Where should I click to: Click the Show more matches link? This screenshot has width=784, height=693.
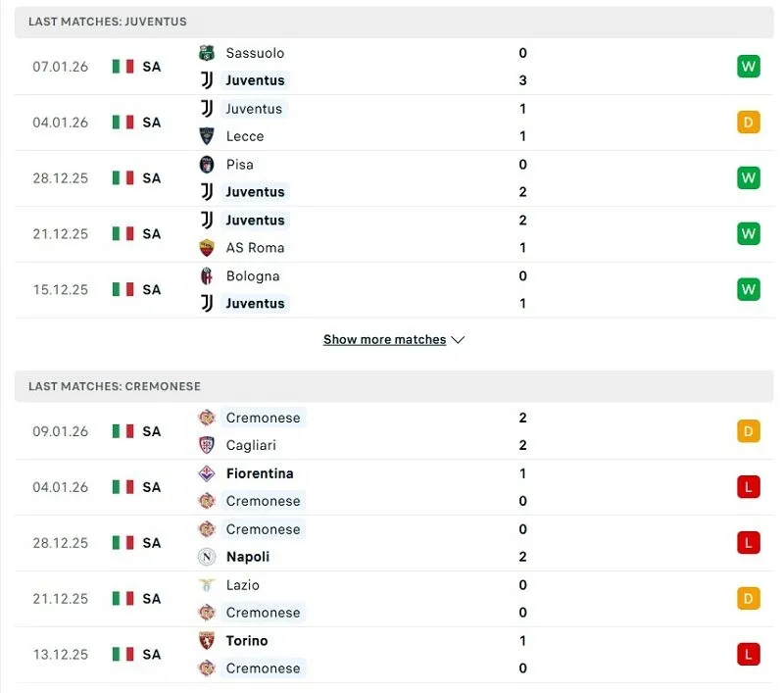[385, 339]
